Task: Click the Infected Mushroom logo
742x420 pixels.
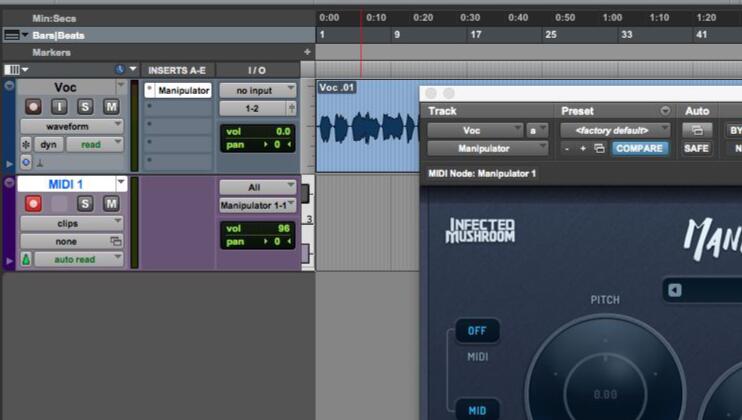Action: tap(480, 230)
